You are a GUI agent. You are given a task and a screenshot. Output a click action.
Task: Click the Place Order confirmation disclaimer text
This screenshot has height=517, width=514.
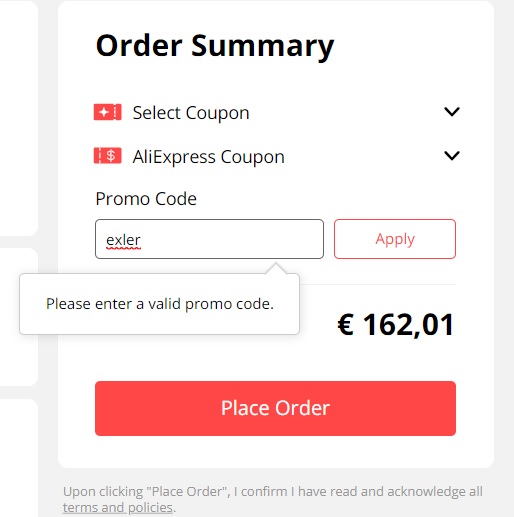click(273, 499)
